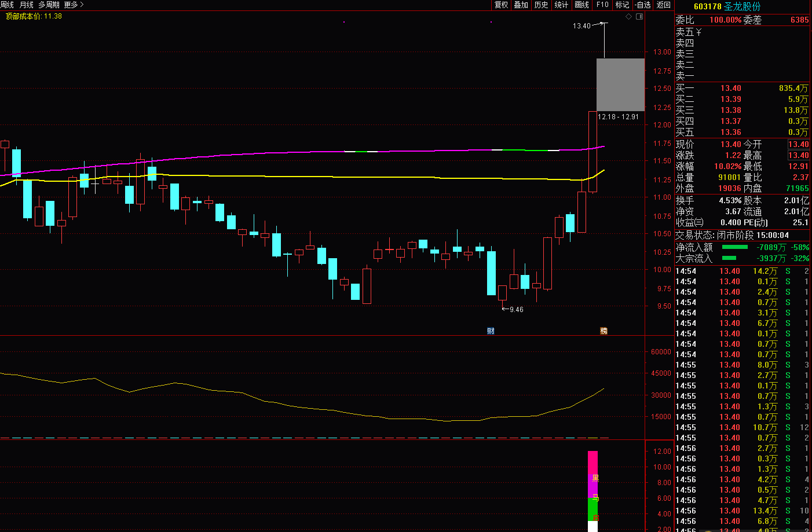Click the 卖一 ask row label

pyautogui.click(x=685, y=76)
